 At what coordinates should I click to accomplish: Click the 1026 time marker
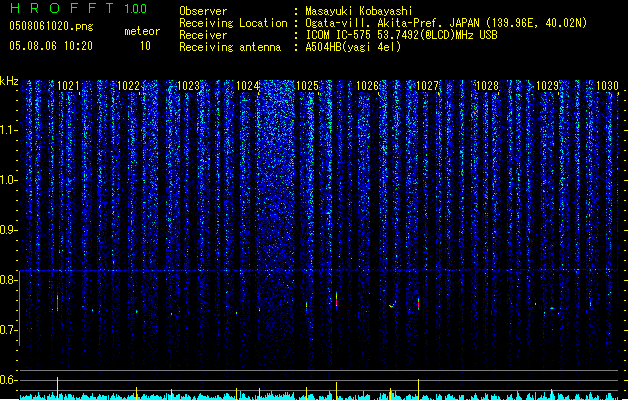pyautogui.click(x=367, y=86)
